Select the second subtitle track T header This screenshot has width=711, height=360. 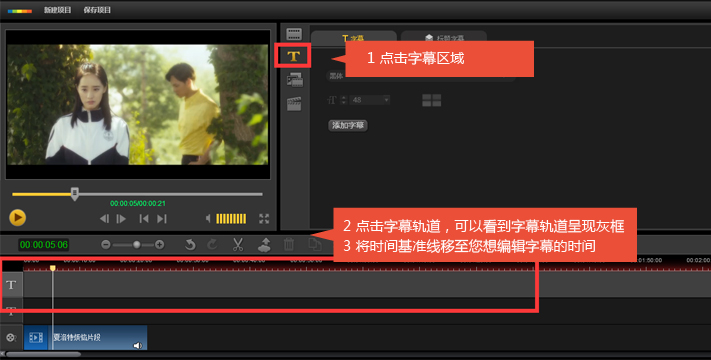11,311
